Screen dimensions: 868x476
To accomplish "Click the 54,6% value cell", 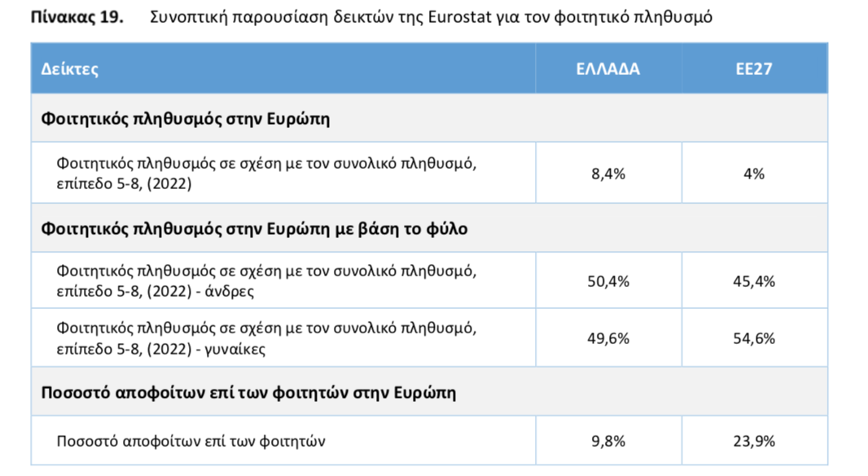I will 755,338.
